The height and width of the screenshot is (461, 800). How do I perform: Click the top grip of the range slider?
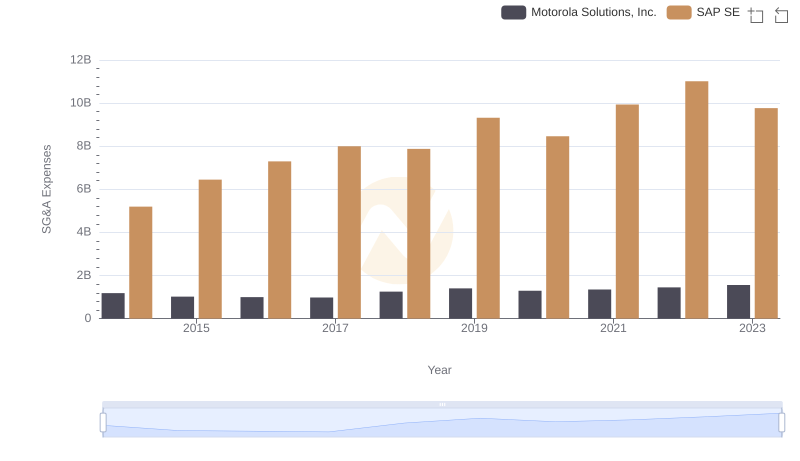(x=442, y=404)
